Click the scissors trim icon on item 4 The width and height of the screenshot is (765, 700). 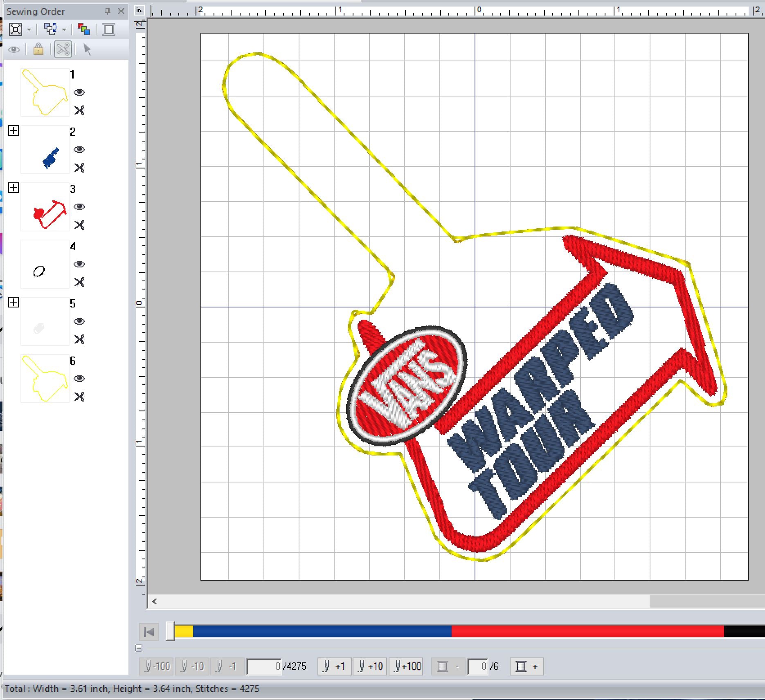coord(79,282)
